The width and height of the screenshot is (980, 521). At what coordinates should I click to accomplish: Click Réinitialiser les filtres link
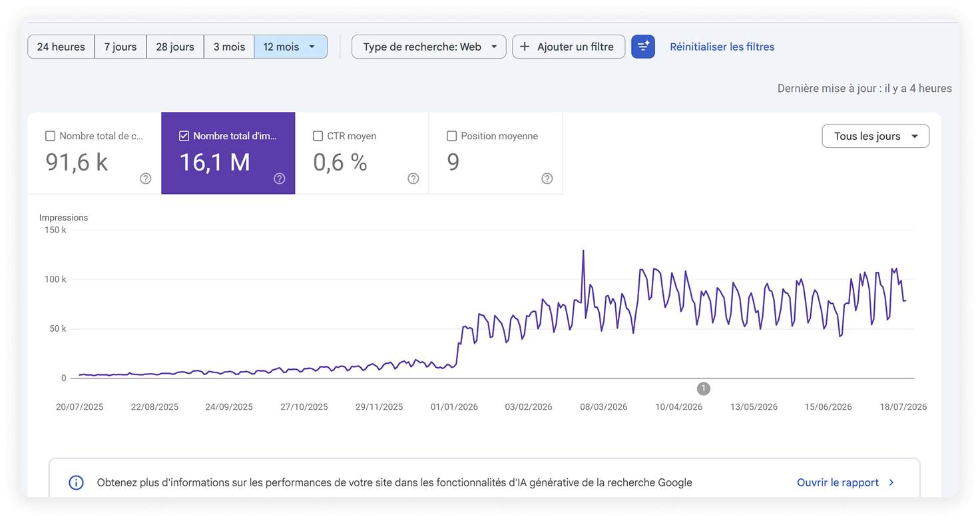(x=722, y=47)
